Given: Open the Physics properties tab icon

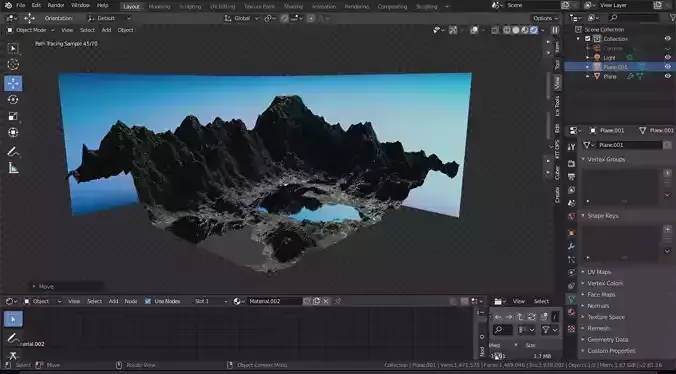Looking at the screenshot, I should coord(571,272).
